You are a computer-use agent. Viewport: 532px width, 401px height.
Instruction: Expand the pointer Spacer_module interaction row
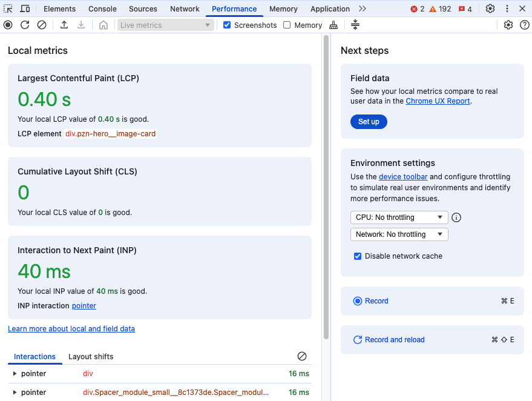point(15,392)
